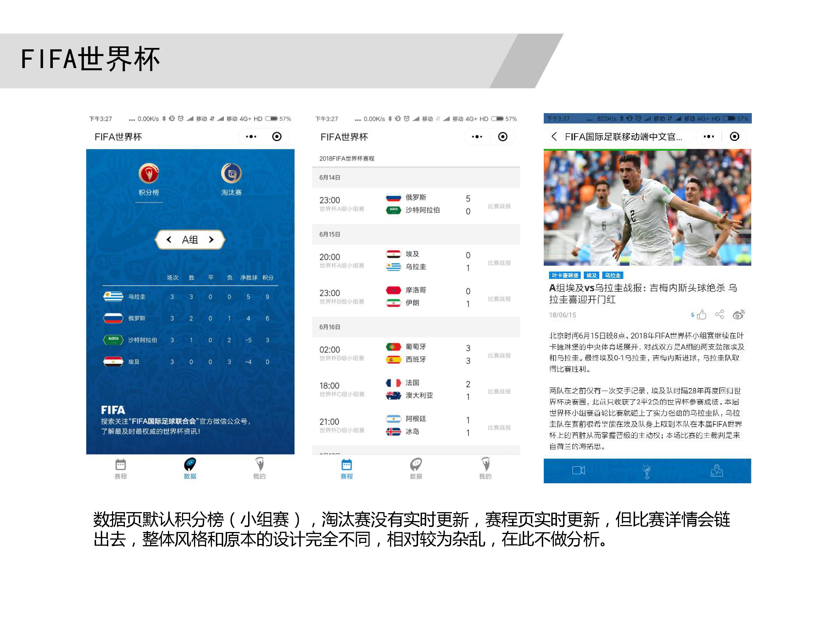Tap close circle button in article screen

tap(734, 137)
